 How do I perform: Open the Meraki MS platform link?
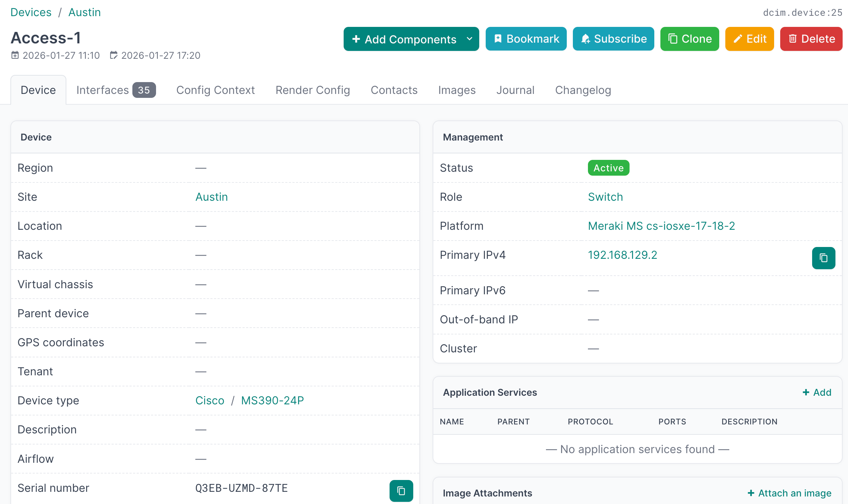click(x=661, y=226)
